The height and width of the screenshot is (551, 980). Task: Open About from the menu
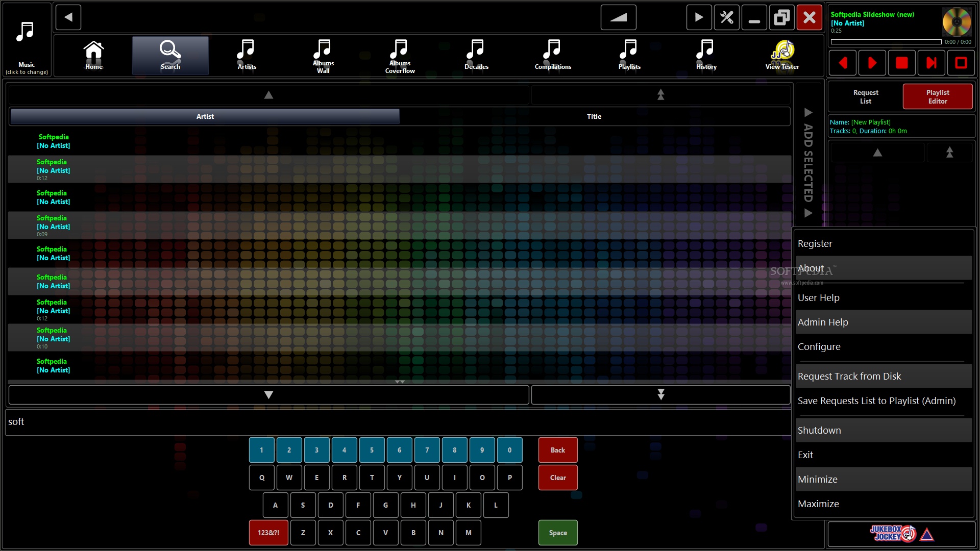click(x=884, y=268)
